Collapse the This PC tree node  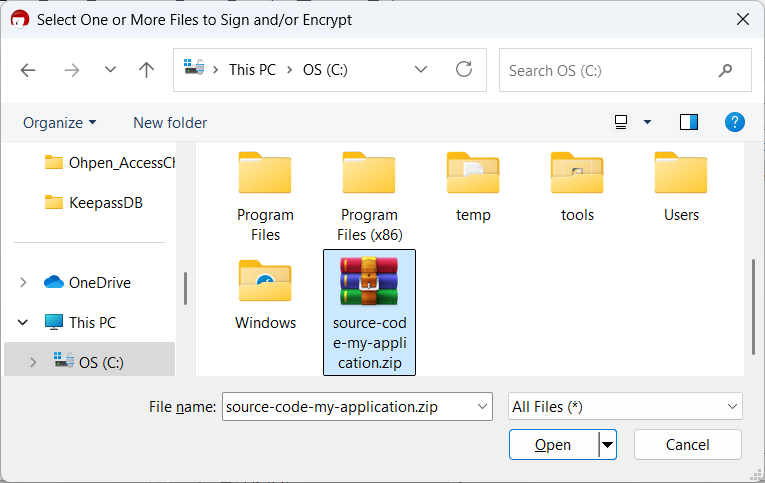(23, 323)
